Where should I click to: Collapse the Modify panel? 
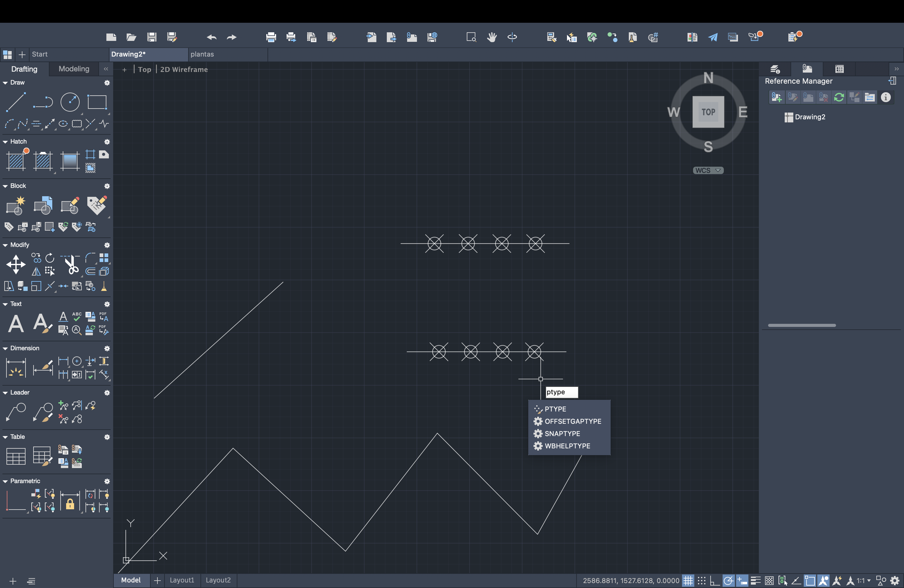5,245
